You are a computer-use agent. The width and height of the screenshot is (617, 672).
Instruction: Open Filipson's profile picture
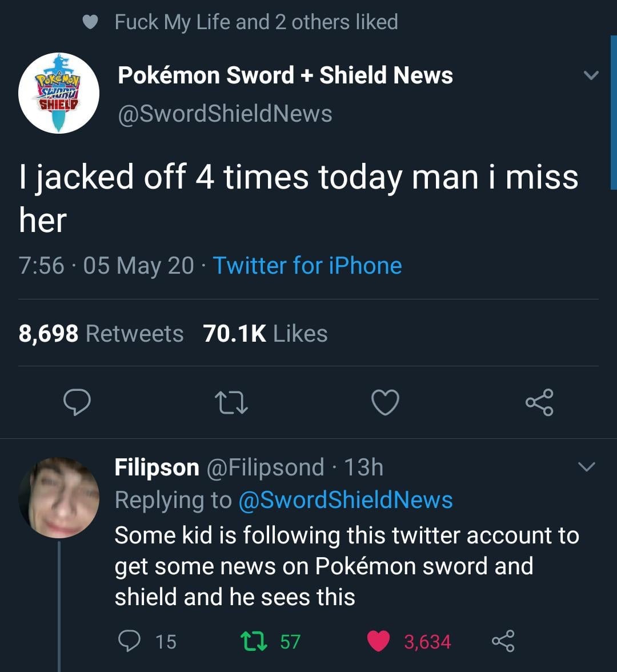(59, 498)
